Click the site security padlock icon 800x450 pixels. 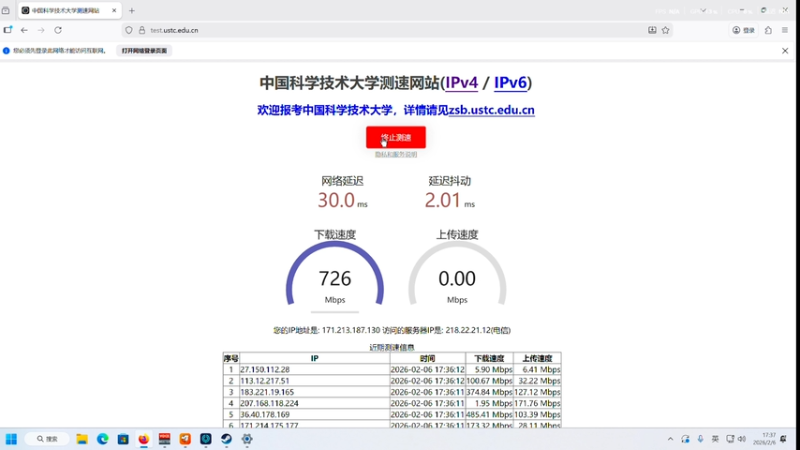pyautogui.click(x=142, y=30)
